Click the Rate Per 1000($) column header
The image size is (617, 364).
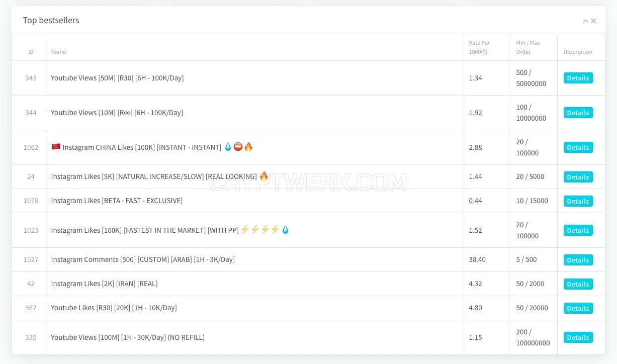pos(479,47)
